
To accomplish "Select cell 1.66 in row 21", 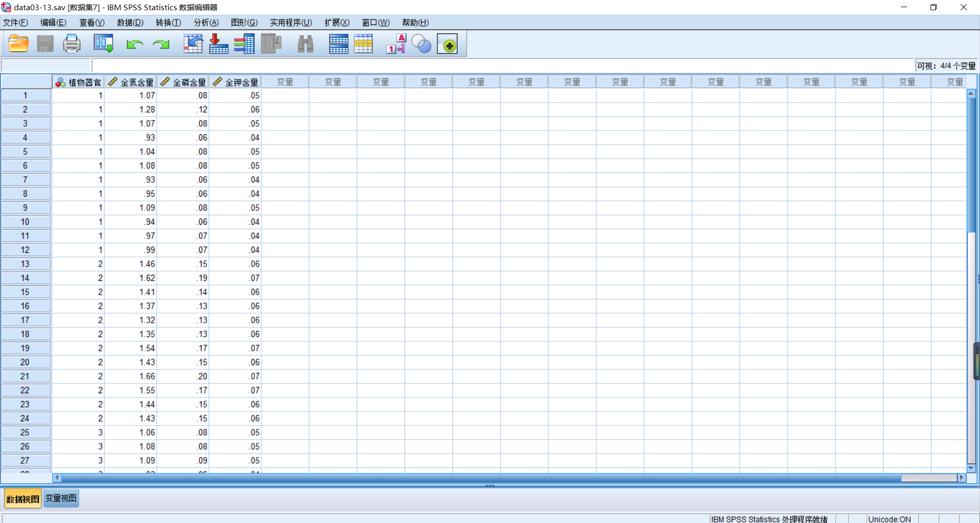I will pyautogui.click(x=131, y=376).
